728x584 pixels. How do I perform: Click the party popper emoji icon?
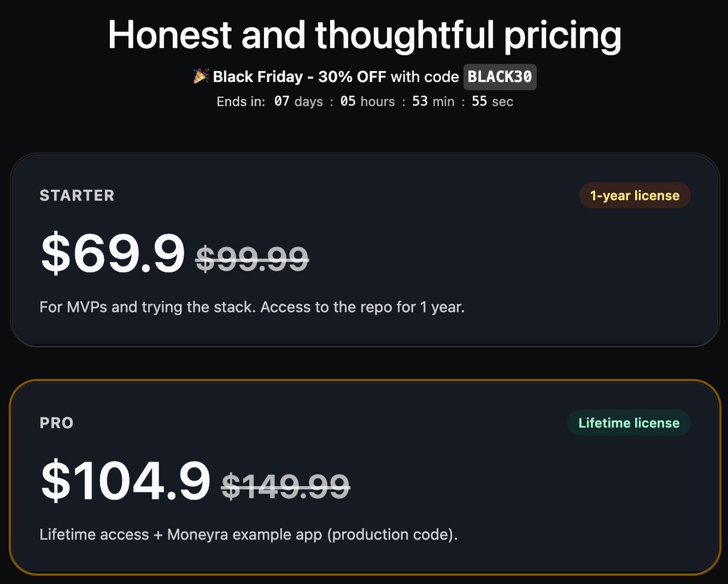pyautogui.click(x=201, y=77)
